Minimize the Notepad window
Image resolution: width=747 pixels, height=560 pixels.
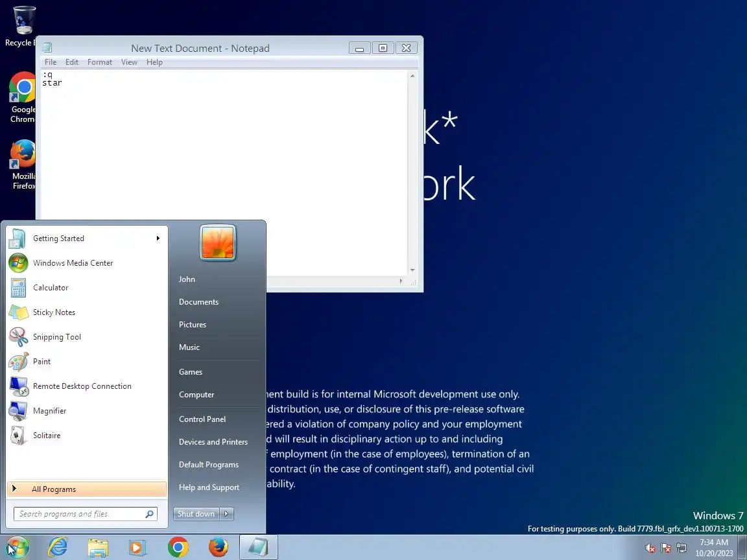(360, 48)
